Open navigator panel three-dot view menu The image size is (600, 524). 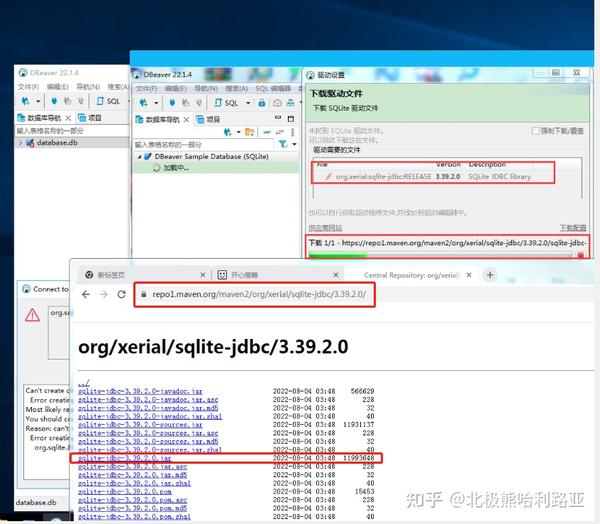[x=293, y=132]
